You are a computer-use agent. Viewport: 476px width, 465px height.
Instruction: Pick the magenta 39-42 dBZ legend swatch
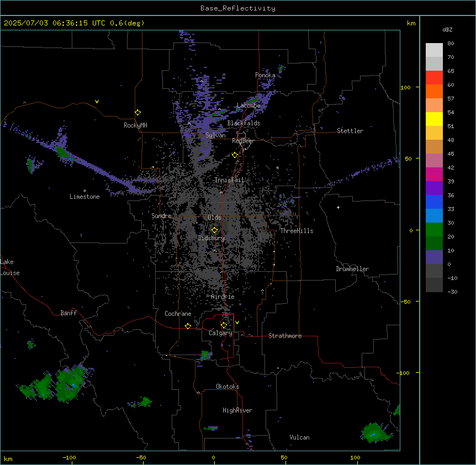pyautogui.click(x=434, y=174)
